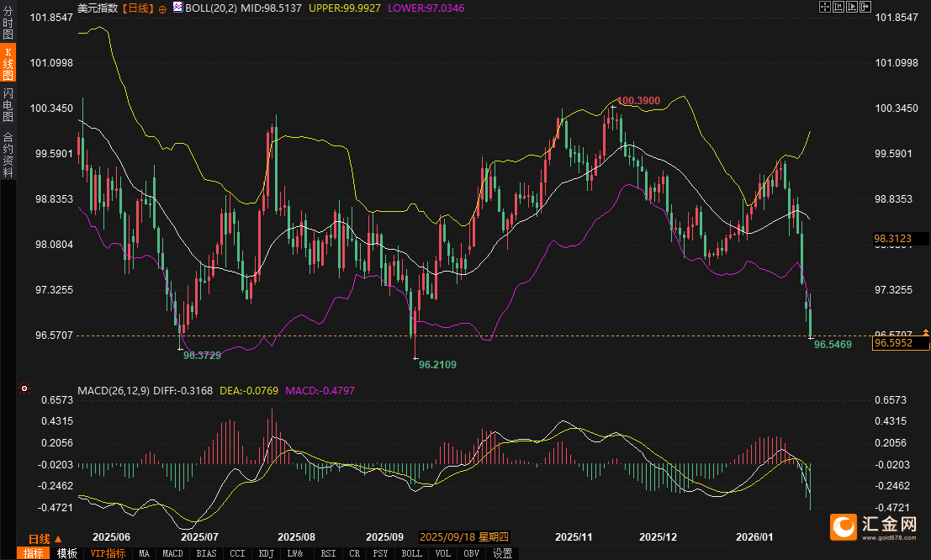Viewport: 931px width, 560px height.
Task: Click the red marker icon left of MACD panel
Action: (24, 389)
